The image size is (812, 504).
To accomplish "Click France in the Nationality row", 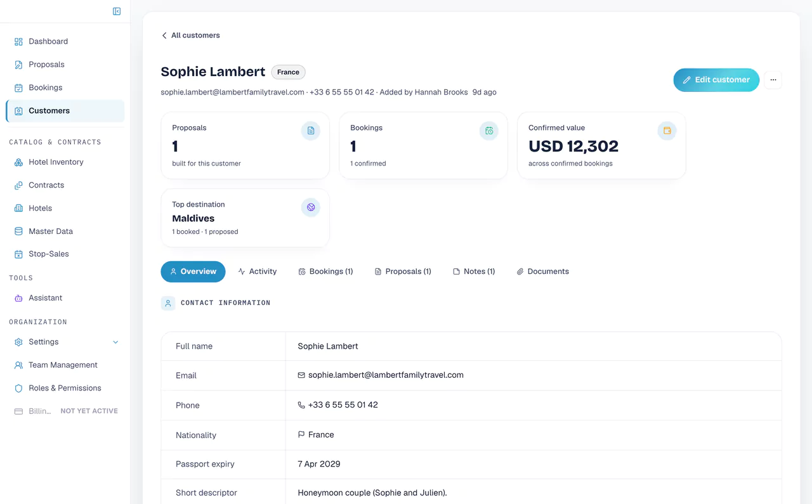I will coord(321,435).
